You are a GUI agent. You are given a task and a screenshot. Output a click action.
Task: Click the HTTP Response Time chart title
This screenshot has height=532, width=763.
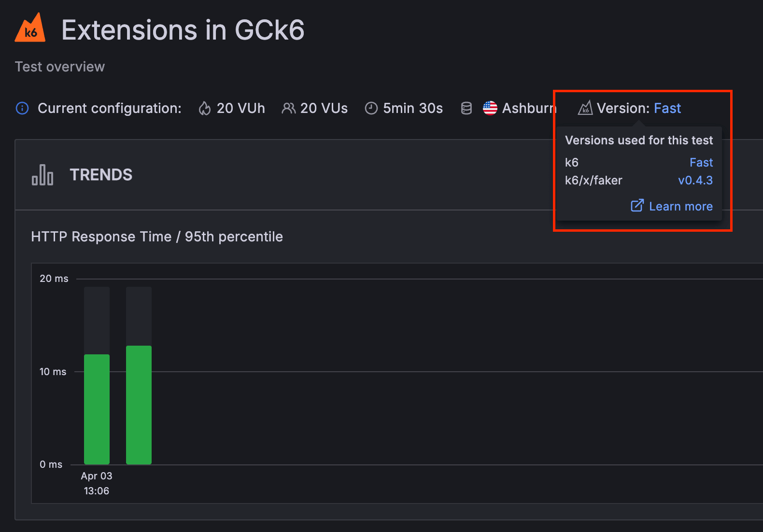point(156,237)
